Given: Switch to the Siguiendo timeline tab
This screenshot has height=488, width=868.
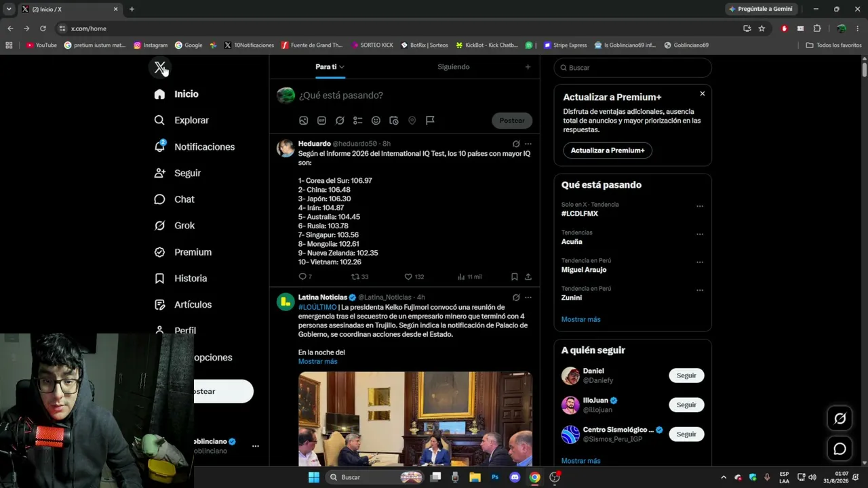Looking at the screenshot, I should tap(454, 67).
